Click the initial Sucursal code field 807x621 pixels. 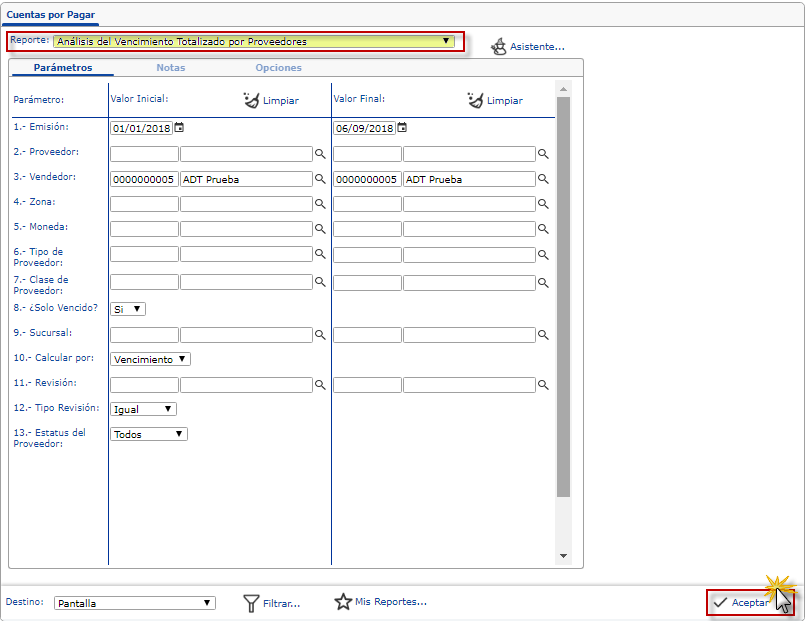pos(144,335)
